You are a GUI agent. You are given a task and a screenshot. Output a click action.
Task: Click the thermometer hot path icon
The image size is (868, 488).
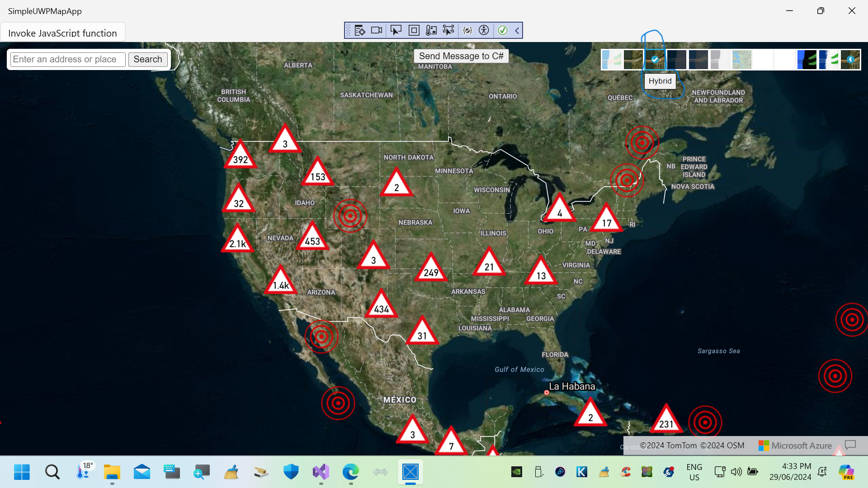coord(432,30)
